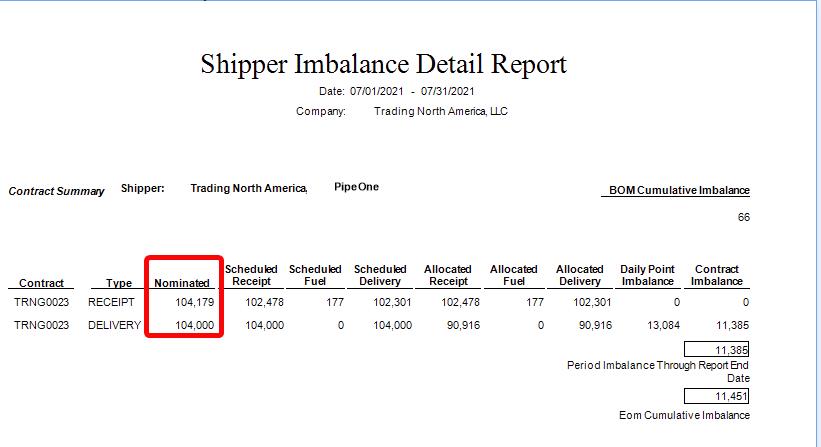Click the Daily Point Imbalance header
821x447 pixels.
(x=647, y=275)
